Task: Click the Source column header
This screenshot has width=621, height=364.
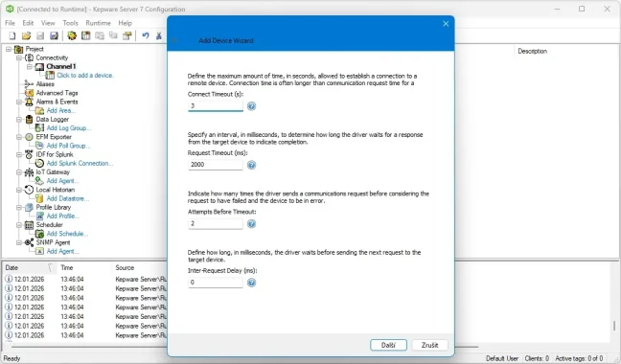Action: (x=139, y=268)
